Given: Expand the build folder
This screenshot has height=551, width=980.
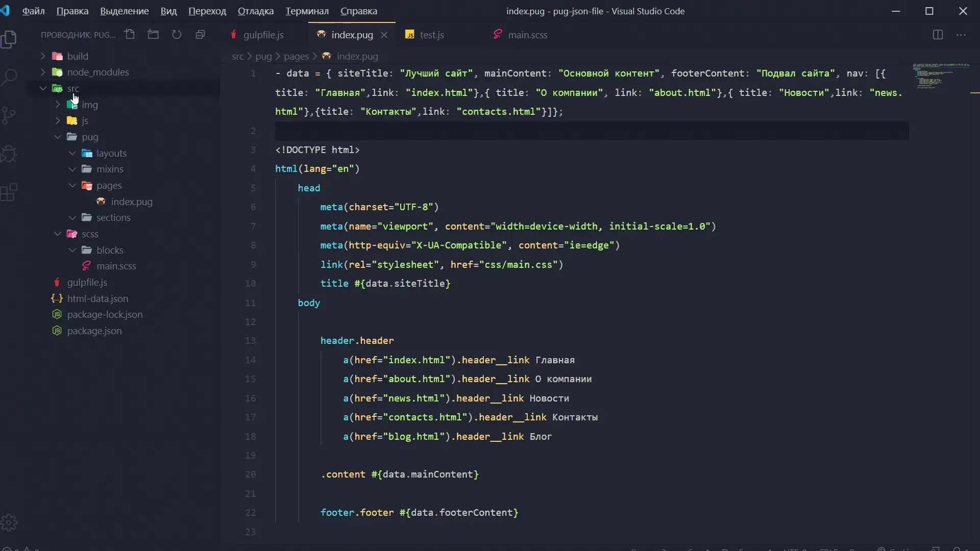Looking at the screenshot, I should [x=78, y=56].
